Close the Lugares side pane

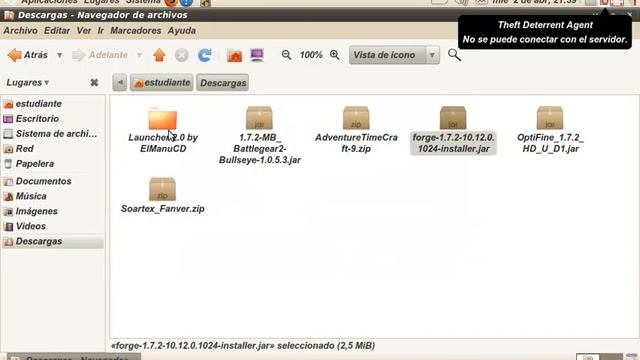point(94,82)
